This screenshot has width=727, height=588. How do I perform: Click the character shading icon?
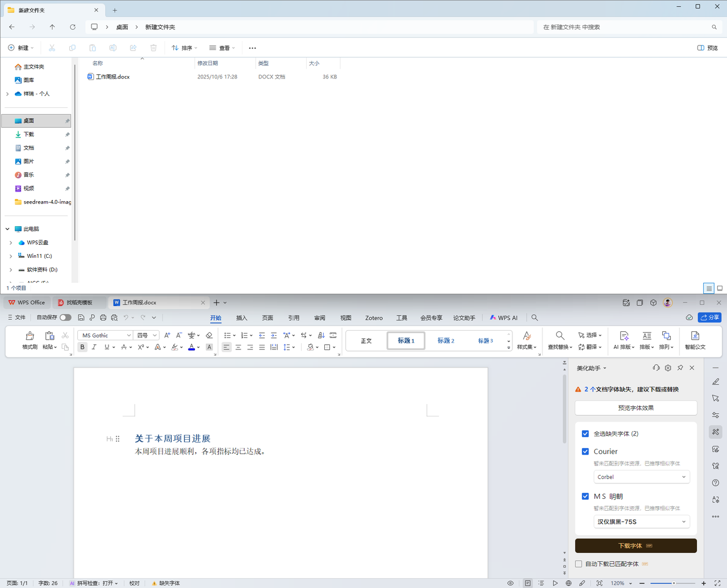click(x=209, y=347)
